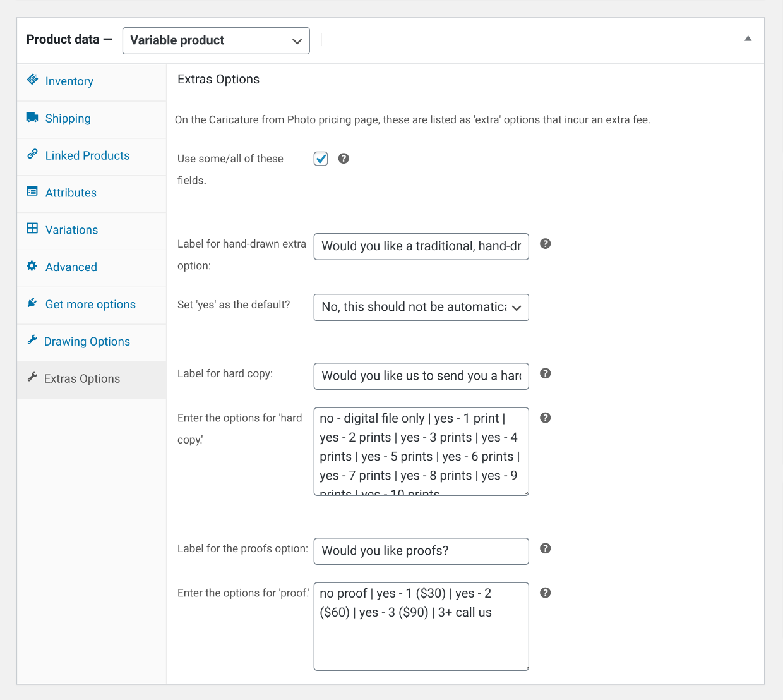Open the Shipping tab
This screenshot has height=700, width=783.
tap(92, 119)
